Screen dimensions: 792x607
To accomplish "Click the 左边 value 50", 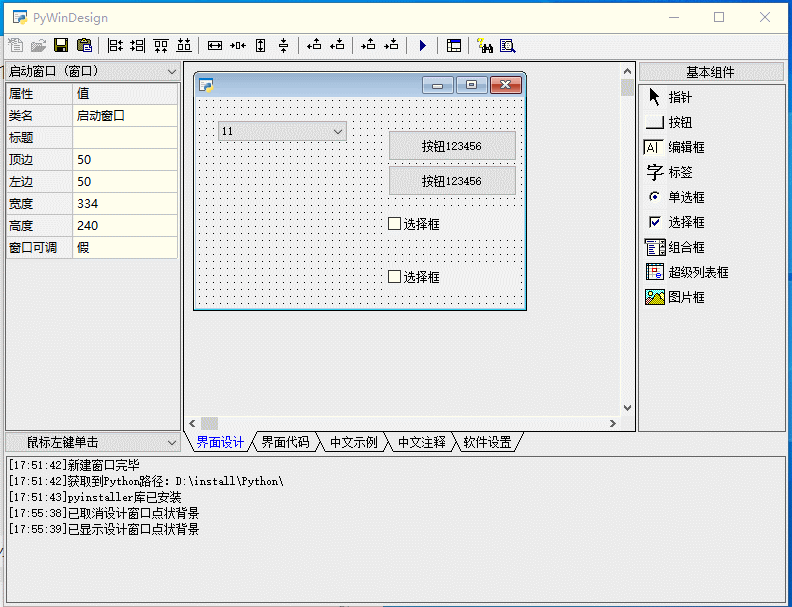I will pos(125,181).
